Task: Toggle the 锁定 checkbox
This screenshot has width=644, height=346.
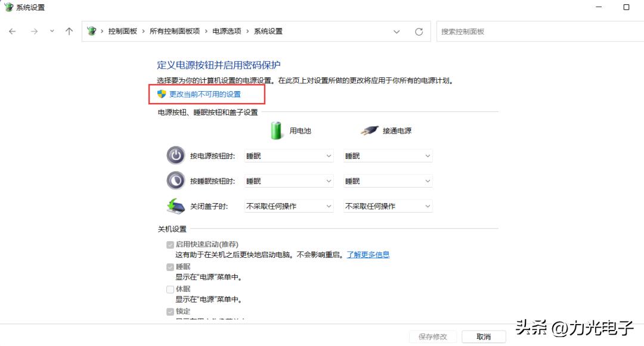Action: pyautogui.click(x=171, y=311)
